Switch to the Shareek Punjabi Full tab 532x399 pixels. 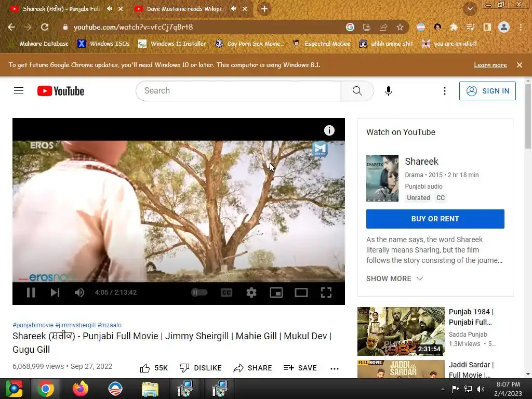pos(61,9)
